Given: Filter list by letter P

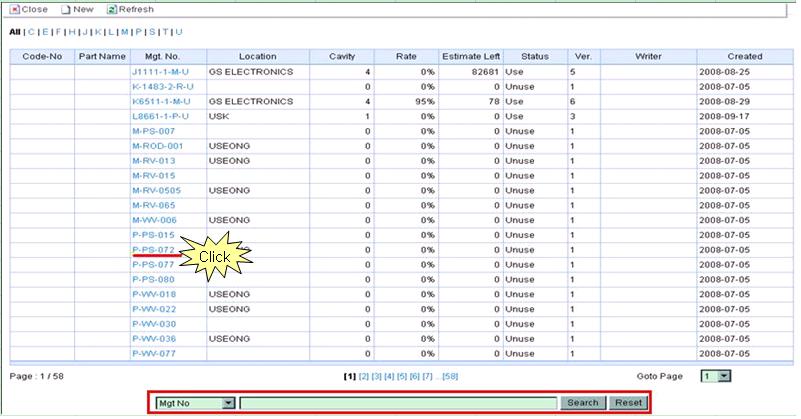Looking at the screenshot, I should click(137, 32).
